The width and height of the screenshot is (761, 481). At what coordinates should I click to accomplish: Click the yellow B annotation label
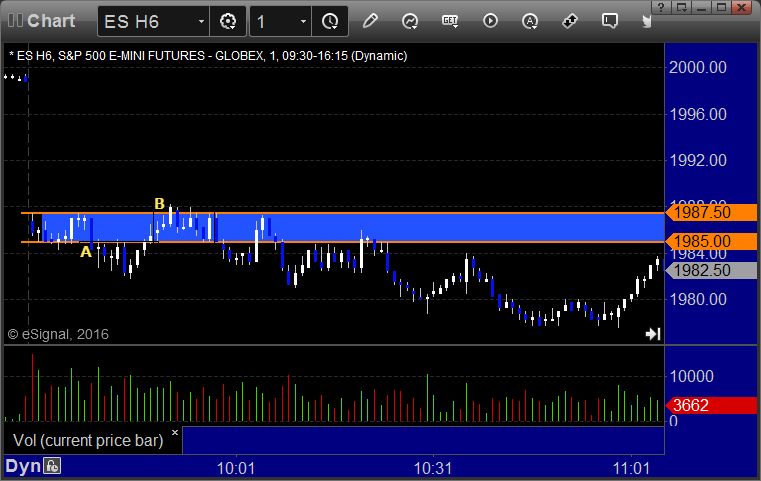[x=159, y=203]
